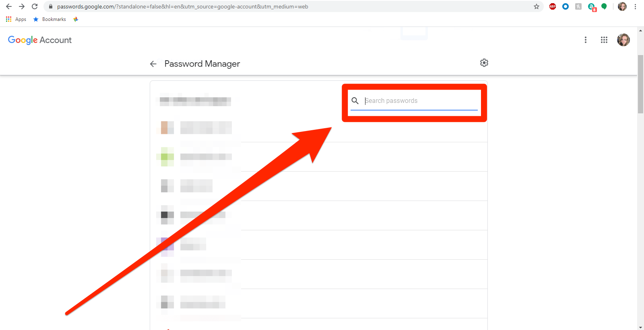Click the Google Account logo

click(x=40, y=40)
